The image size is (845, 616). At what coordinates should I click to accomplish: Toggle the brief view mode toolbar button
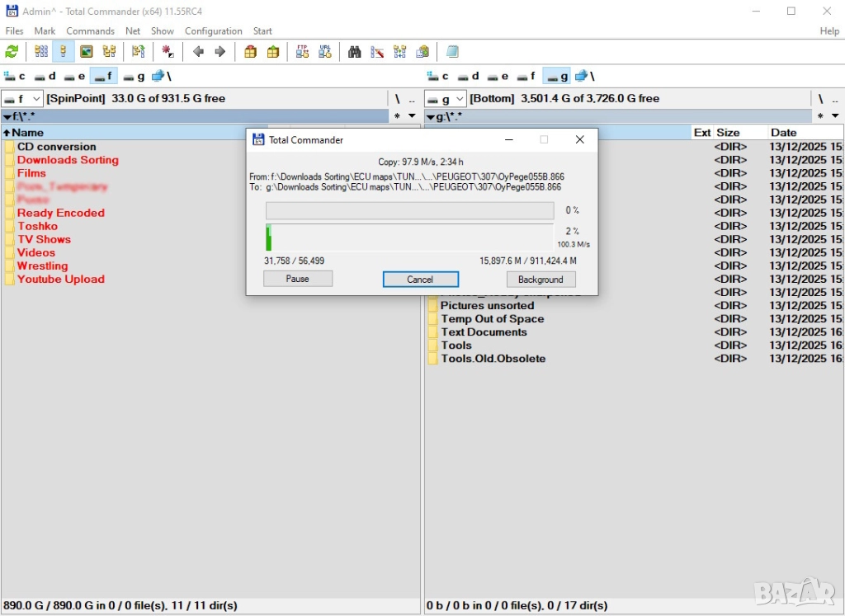(40, 52)
